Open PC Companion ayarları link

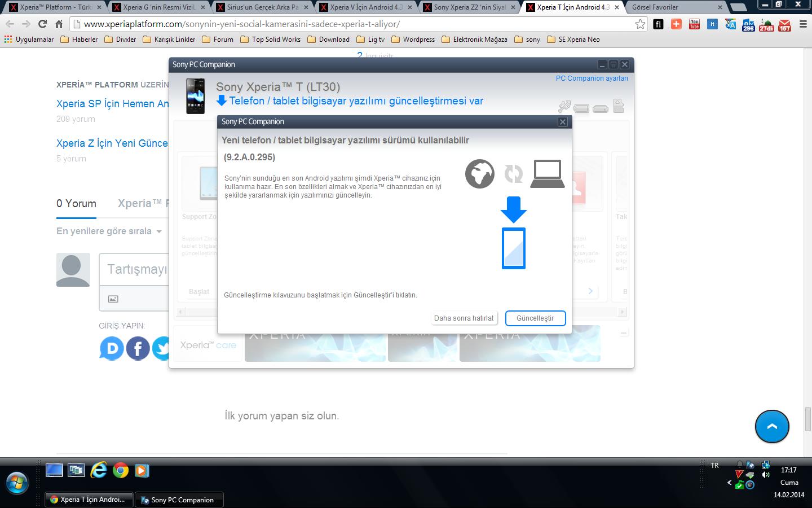(x=592, y=78)
